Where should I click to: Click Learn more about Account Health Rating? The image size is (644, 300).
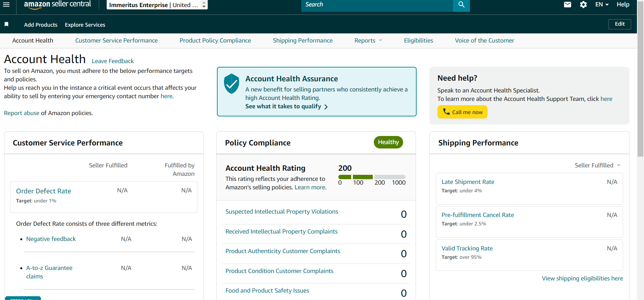tap(310, 187)
